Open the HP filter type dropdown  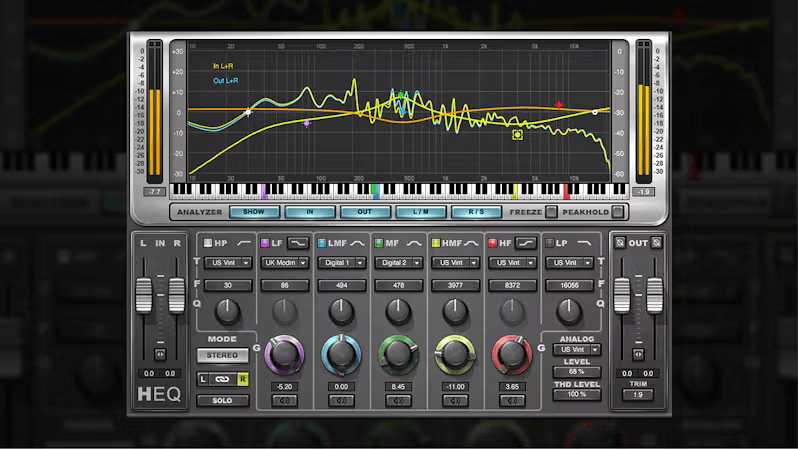(x=228, y=263)
